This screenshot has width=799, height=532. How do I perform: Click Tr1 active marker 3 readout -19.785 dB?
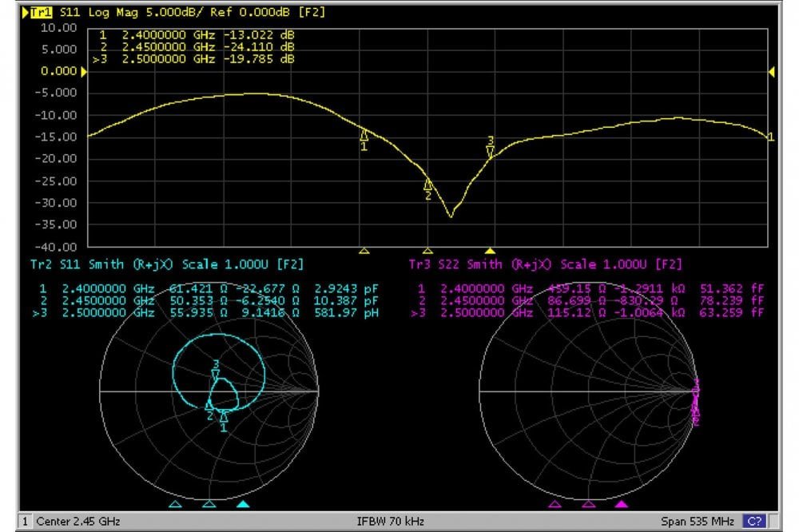(x=193, y=59)
